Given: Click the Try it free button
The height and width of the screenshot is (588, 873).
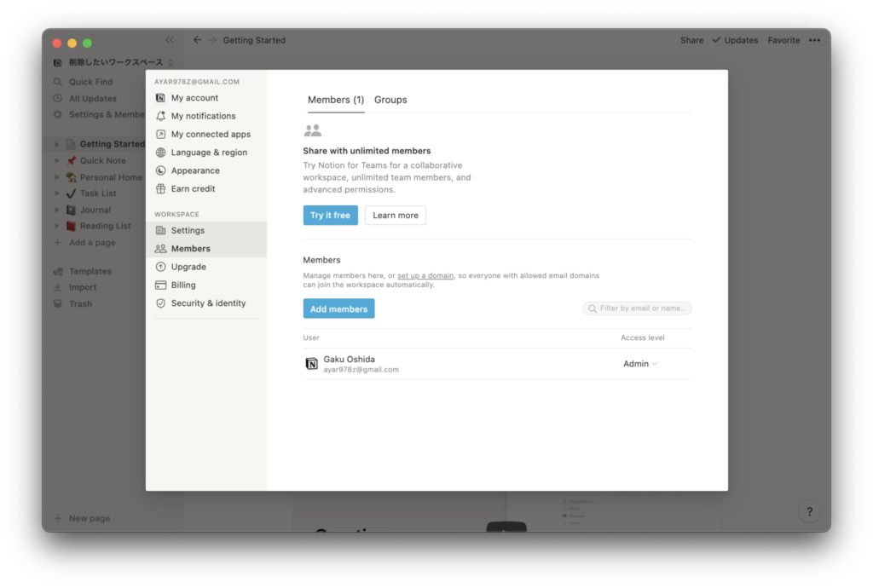Looking at the screenshot, I should tap(330, 216).
